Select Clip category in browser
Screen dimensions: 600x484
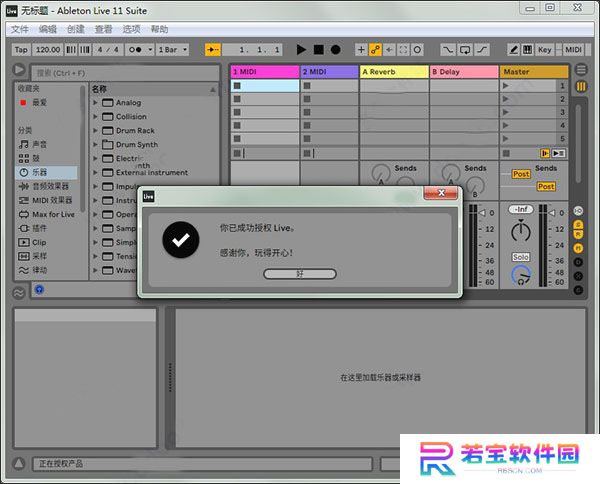point(47,242)
